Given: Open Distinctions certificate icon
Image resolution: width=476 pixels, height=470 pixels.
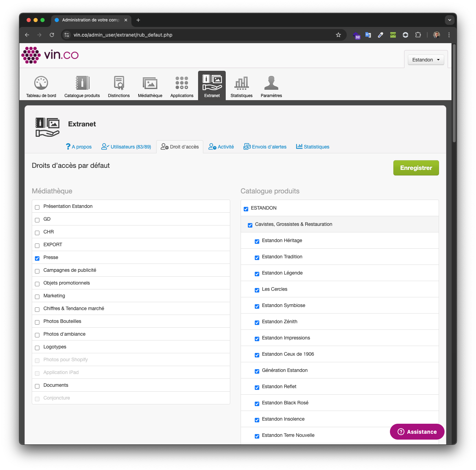Looking at the screenshot, I should point(119,83).
